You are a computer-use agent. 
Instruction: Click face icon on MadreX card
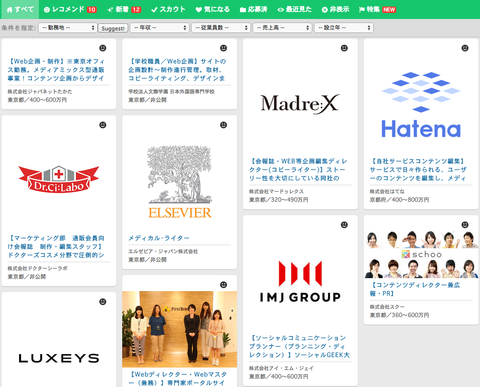click(x=344, y=48)
